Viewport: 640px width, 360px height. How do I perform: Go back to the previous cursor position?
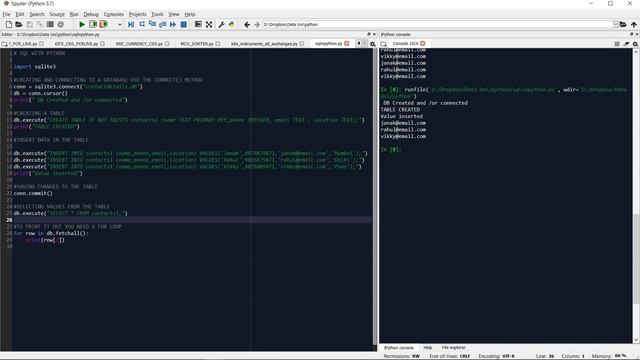click(247, 24)
